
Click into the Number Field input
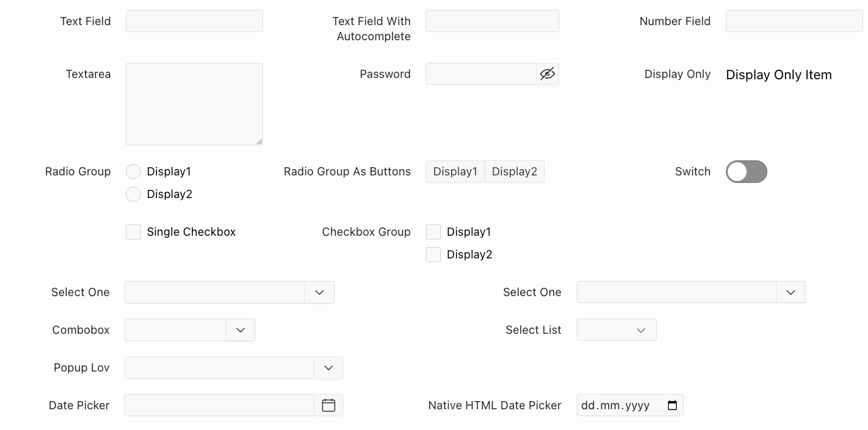(x=794, y=21)
